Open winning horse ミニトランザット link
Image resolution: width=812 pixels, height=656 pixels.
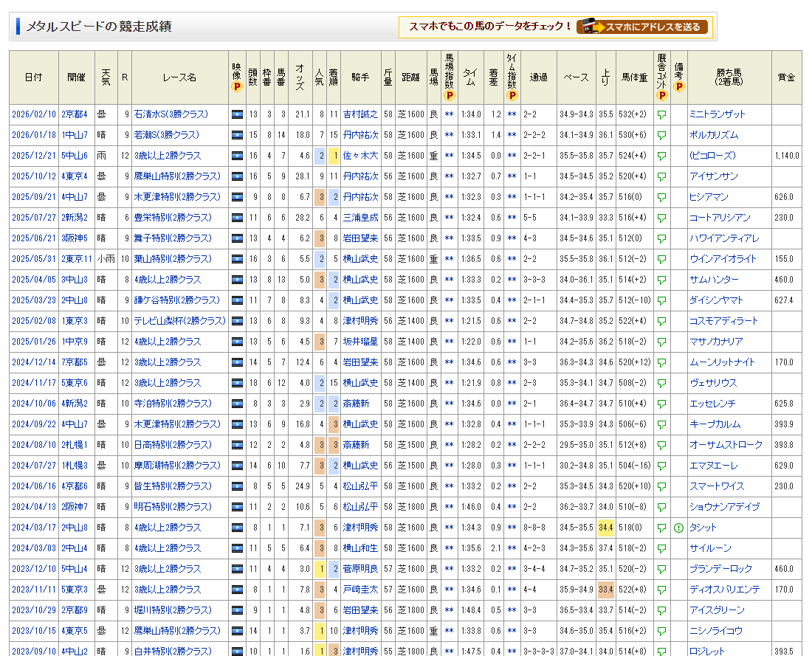[x=718, y=114]
